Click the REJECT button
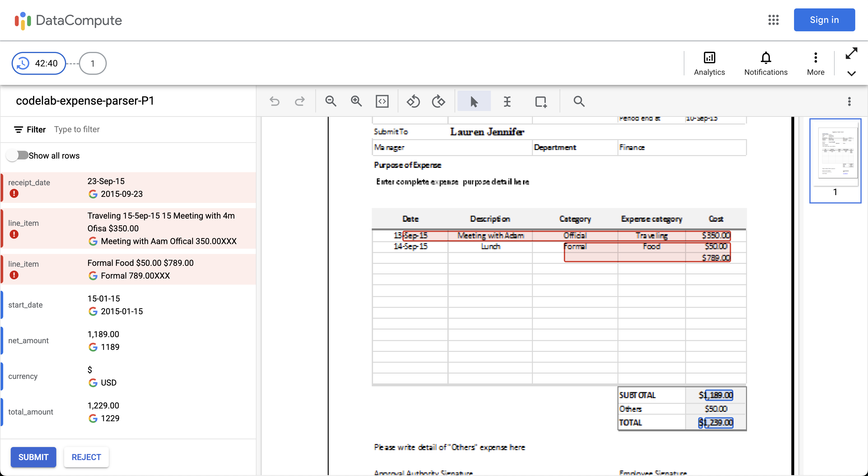This screenshot has height=476, width=868. (86, 457)
